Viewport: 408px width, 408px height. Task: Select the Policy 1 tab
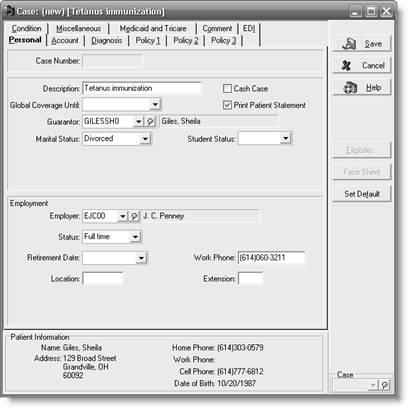[x=148, y=41]
